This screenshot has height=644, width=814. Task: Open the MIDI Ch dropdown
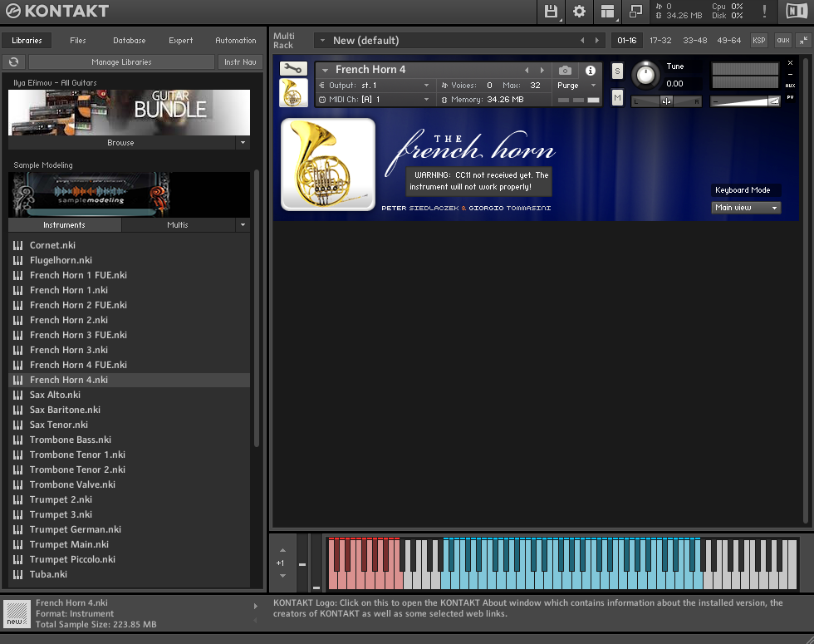tap(426, 99)
